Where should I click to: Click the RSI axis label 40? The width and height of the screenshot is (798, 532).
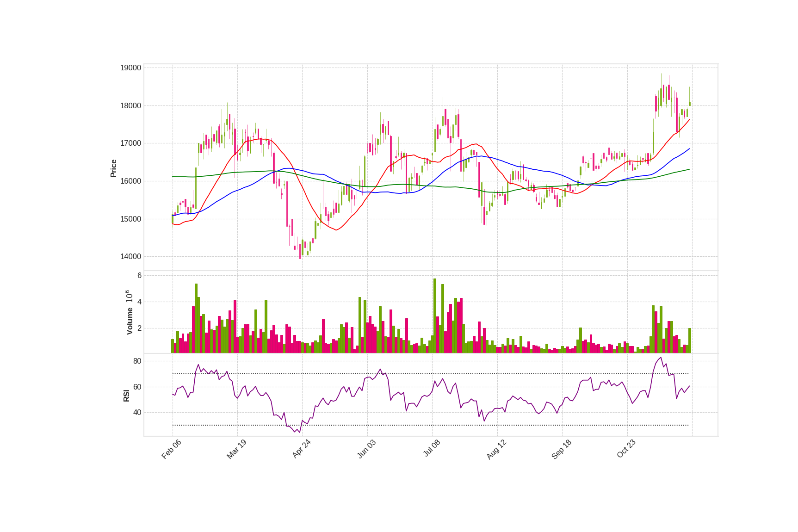pyautogui.click(x=137, y=413)
